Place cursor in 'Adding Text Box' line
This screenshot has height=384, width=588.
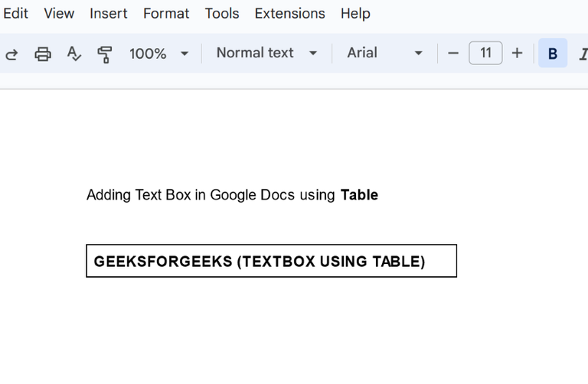click(232, 195)
